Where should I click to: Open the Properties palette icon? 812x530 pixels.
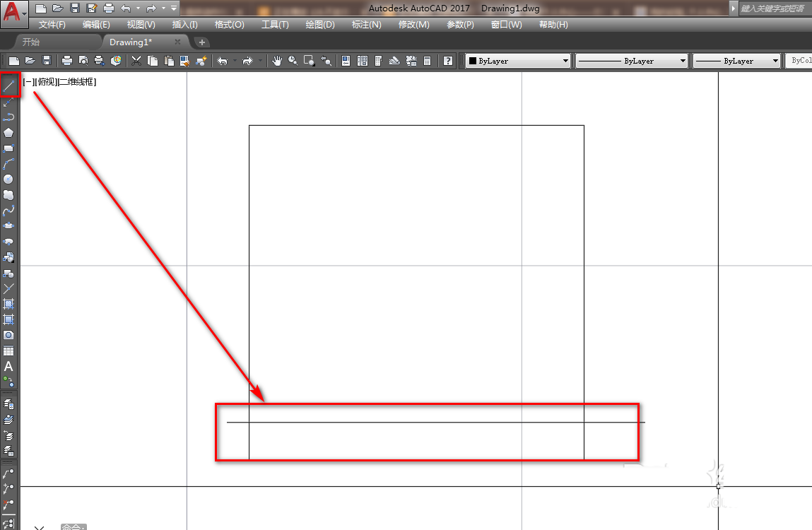(346, 61)
